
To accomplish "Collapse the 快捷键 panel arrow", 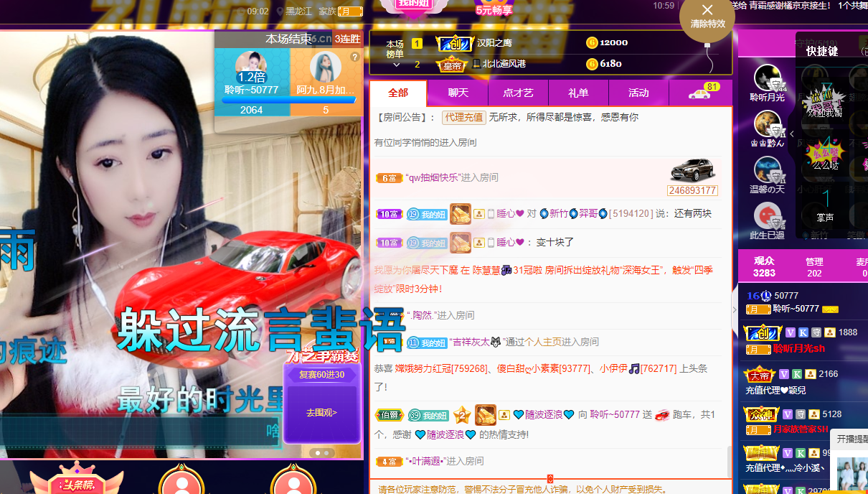I will point(792,134).
